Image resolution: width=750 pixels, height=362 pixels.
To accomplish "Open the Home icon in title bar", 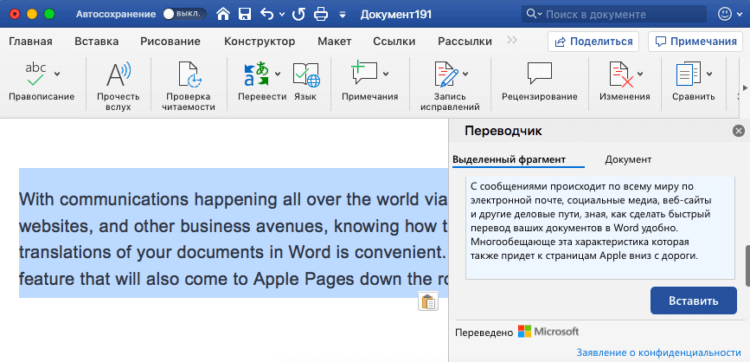I will pyautogui.click(x=223, y=14).
